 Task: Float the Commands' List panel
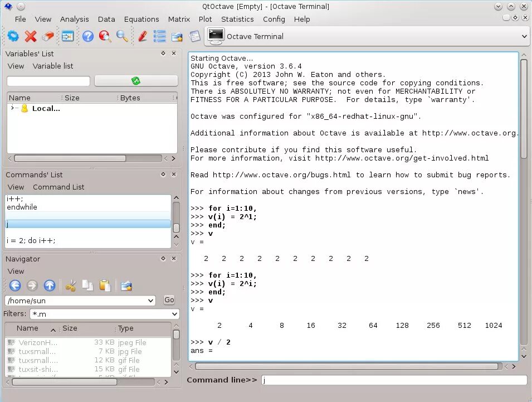click(163, 174)
